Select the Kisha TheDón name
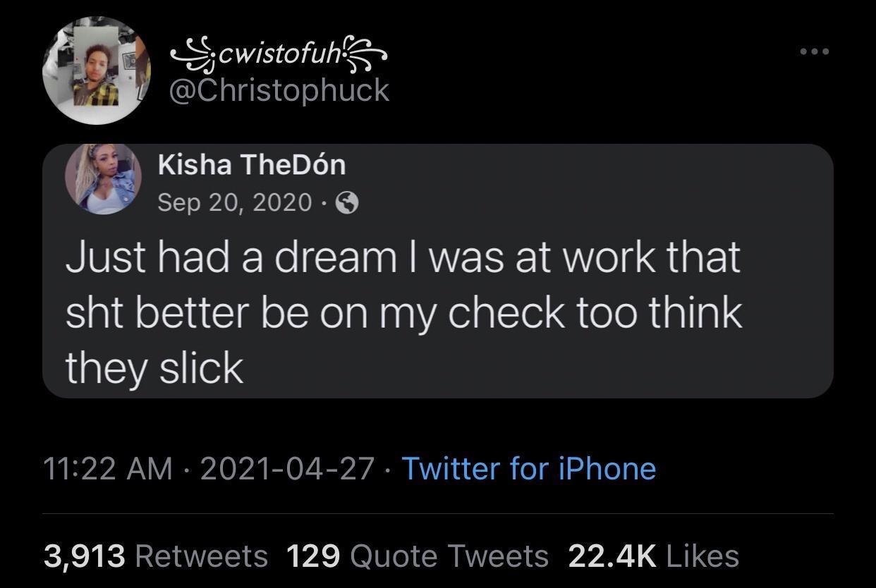 pyautogui.click(x=252, y=164)
